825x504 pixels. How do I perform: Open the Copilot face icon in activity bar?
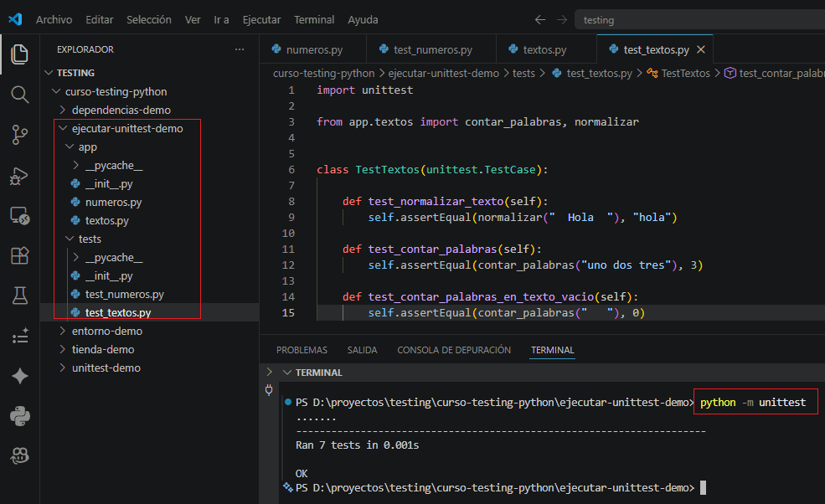point(19,455)
